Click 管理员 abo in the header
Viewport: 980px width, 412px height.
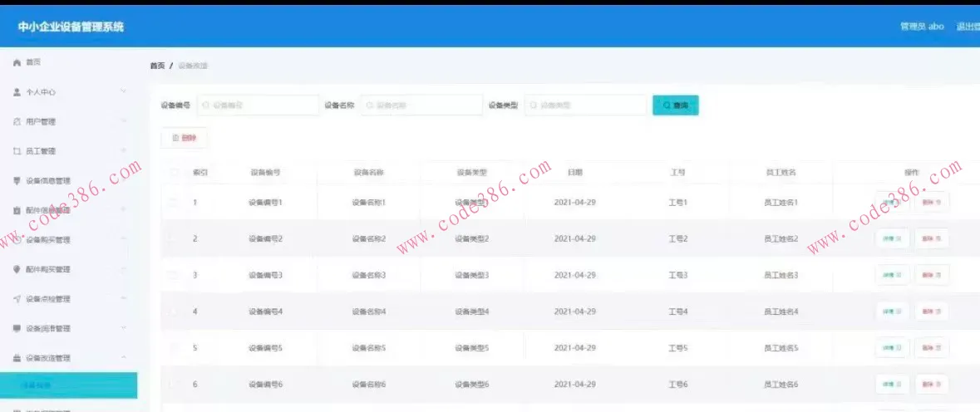[x=922, y=27]
